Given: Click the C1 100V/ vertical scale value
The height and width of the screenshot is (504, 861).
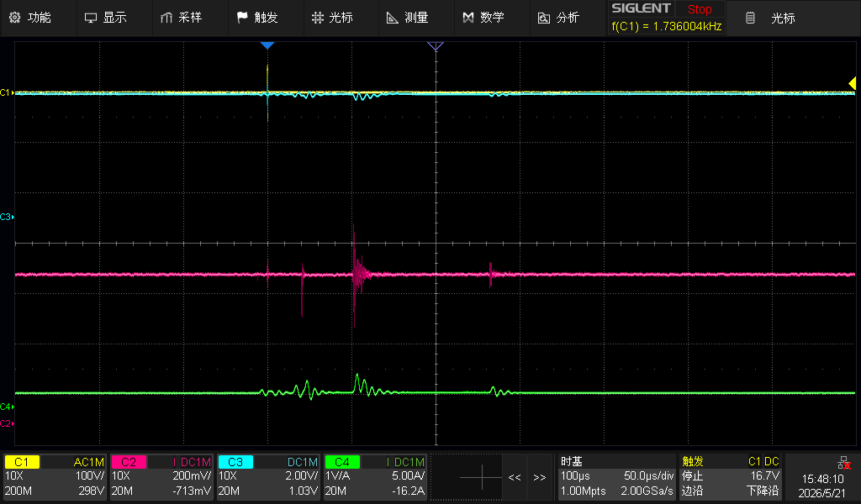Looking at the screenshot, I should point(89,476).
